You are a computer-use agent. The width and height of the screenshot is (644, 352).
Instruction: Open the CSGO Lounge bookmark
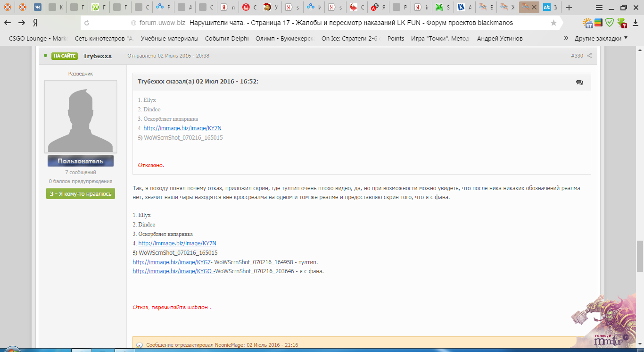pos(34,39)
